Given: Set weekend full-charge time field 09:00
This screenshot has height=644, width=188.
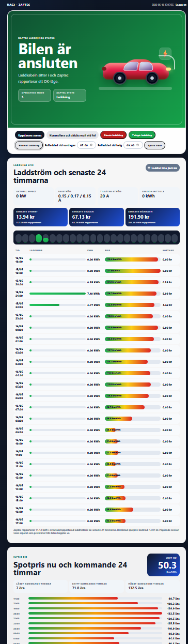Looking at the screenshot, I should point(133,145).
